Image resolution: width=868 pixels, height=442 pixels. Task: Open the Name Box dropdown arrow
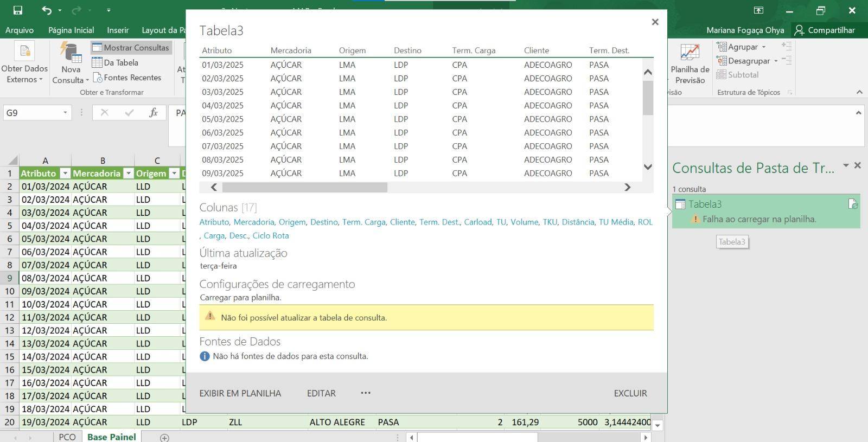65,113
